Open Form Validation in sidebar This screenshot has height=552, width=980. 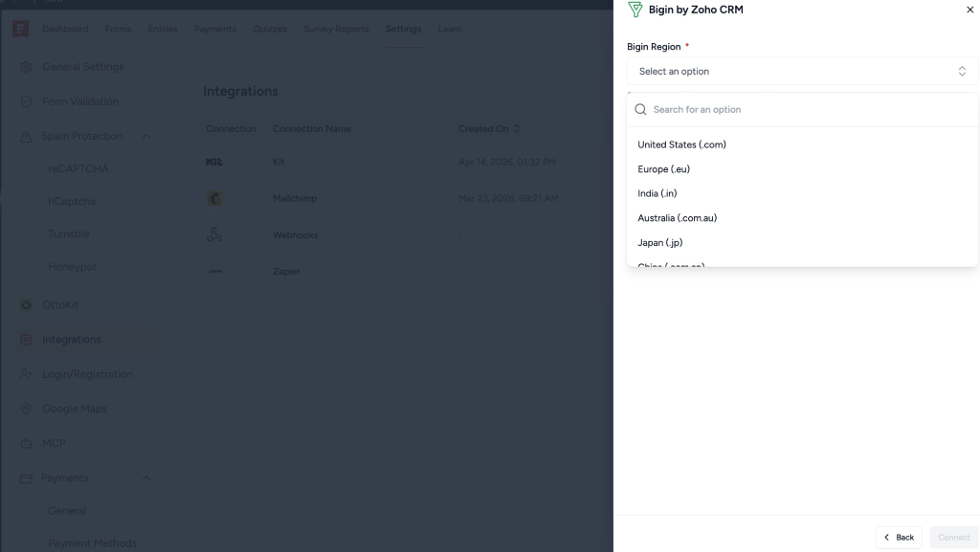pyautogui.click(x=80, y=101)
